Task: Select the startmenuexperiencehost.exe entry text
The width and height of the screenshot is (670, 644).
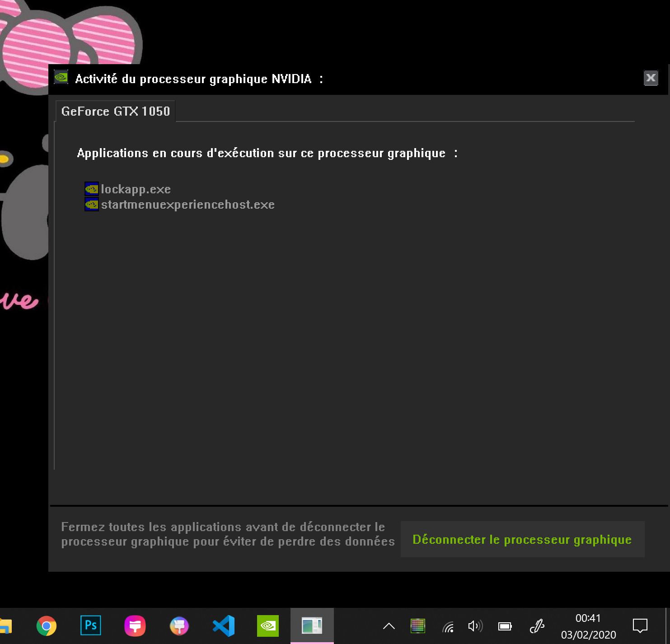Action: [x=187, y=205]
